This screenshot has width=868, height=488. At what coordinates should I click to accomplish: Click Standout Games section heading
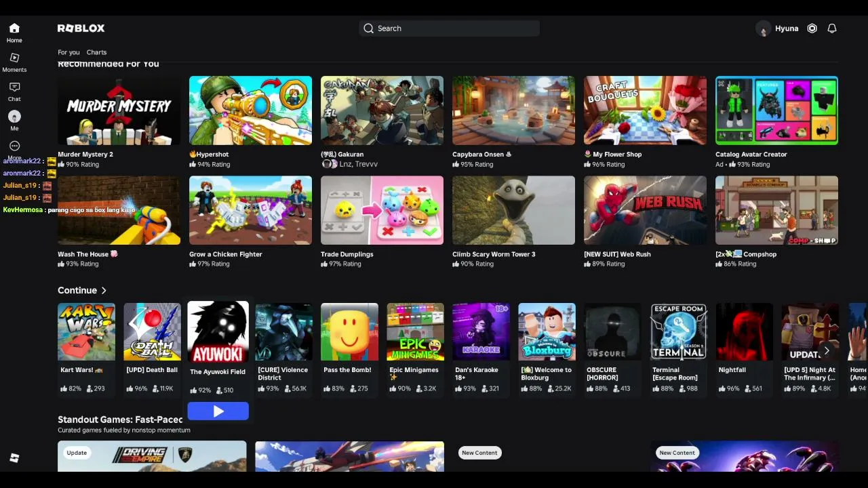point(120,420)
